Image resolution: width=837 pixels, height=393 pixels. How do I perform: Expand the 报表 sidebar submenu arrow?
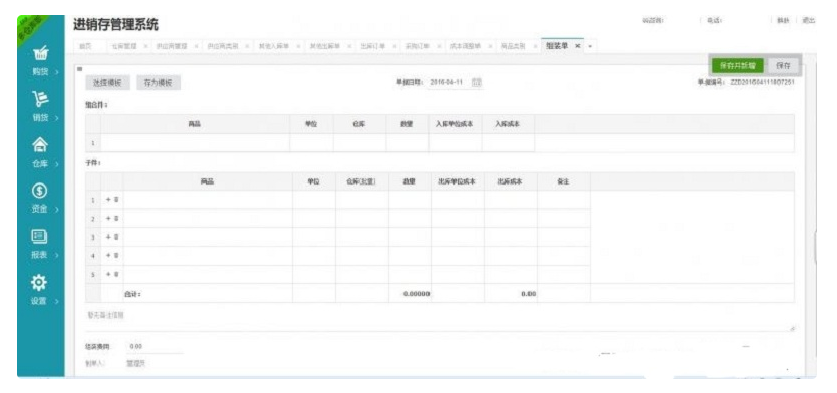(57, 255)
